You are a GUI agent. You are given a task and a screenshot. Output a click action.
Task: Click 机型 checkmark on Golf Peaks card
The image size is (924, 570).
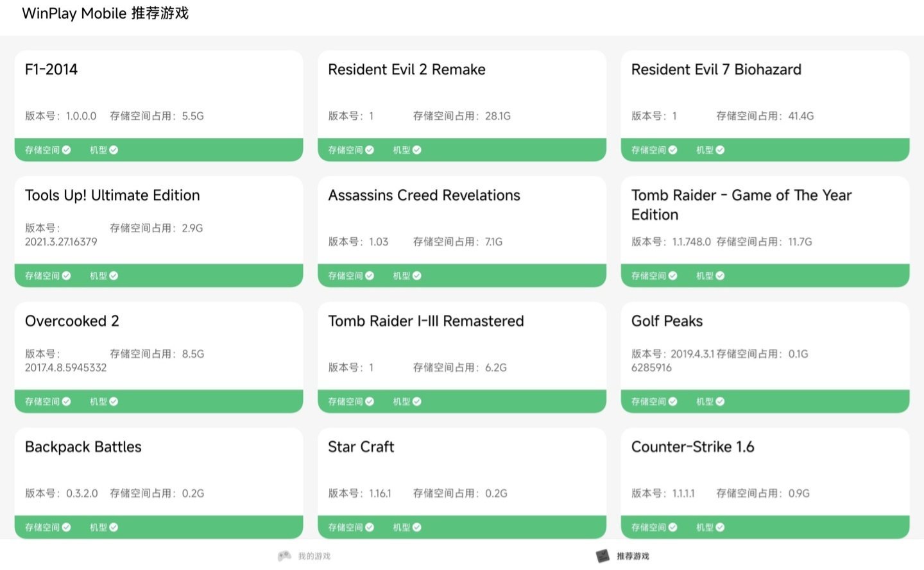point(720,401)
